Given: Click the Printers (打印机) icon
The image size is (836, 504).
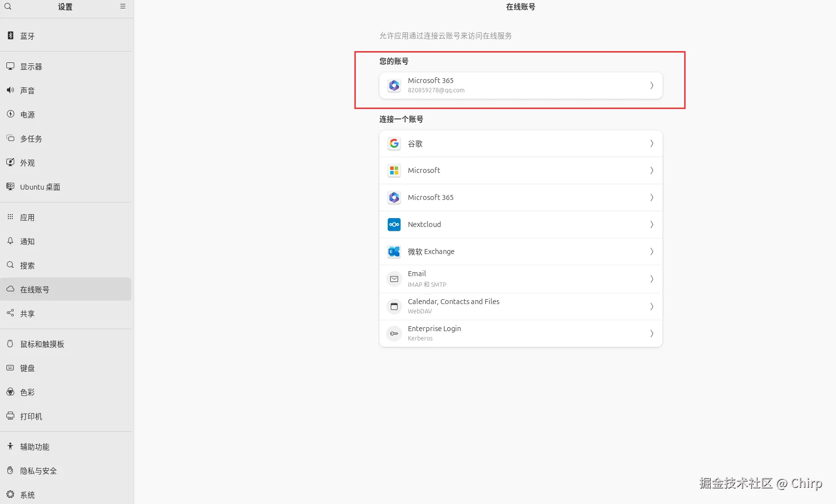Looking at the screenshot, I should tap(10, 416).
